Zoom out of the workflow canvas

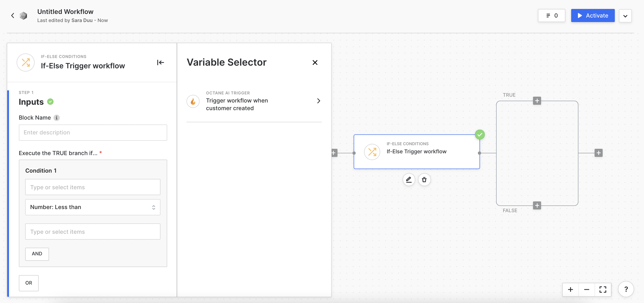point(586,290)
